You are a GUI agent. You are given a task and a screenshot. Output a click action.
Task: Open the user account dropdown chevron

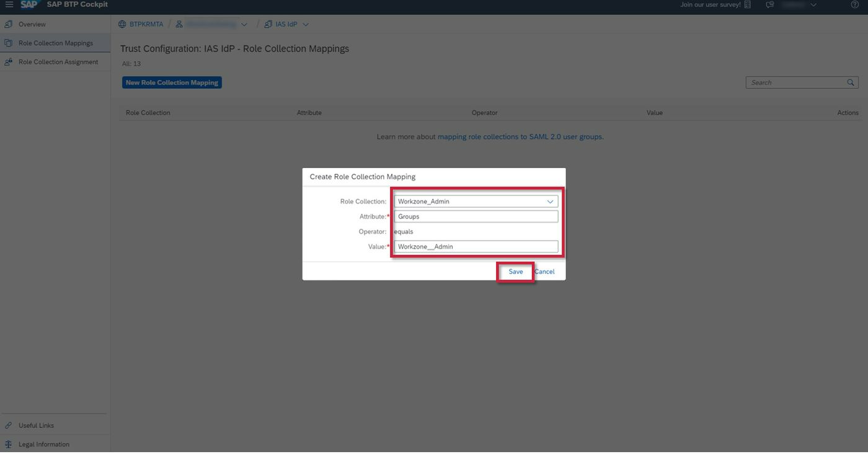(813, 5)
